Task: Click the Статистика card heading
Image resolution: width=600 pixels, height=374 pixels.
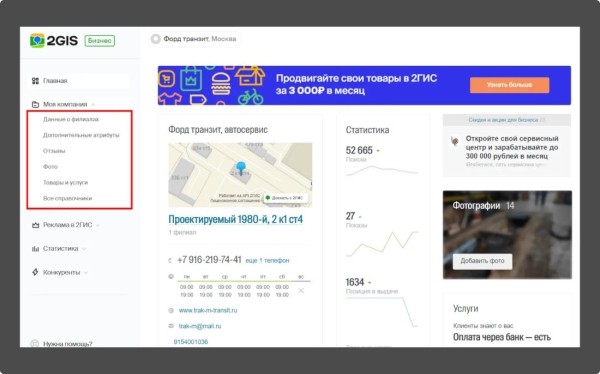Action: pyautogui.click(x=367, y=130)
